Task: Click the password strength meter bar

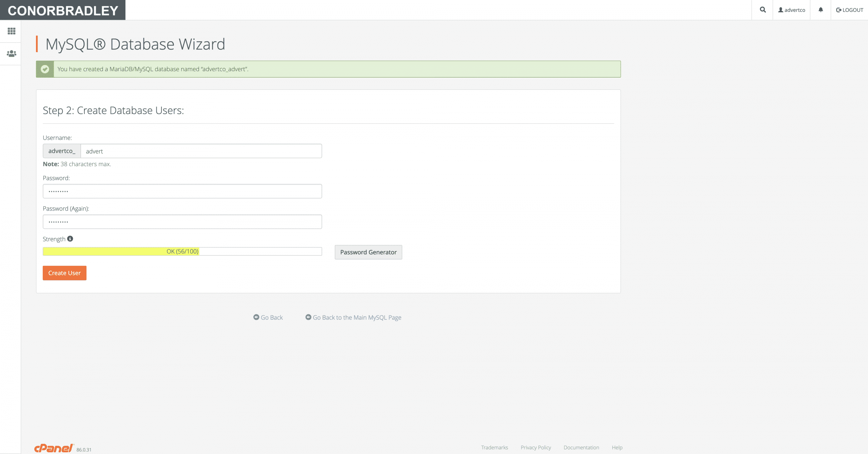Action: pos(182,251)
